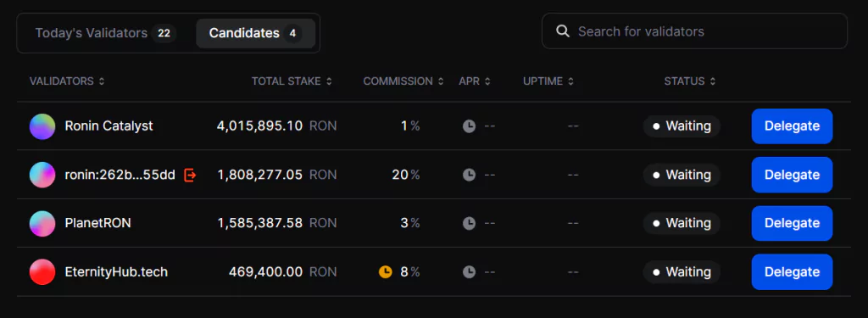Sort by Commission column
The image size is (868, 318).
(403, 81)
